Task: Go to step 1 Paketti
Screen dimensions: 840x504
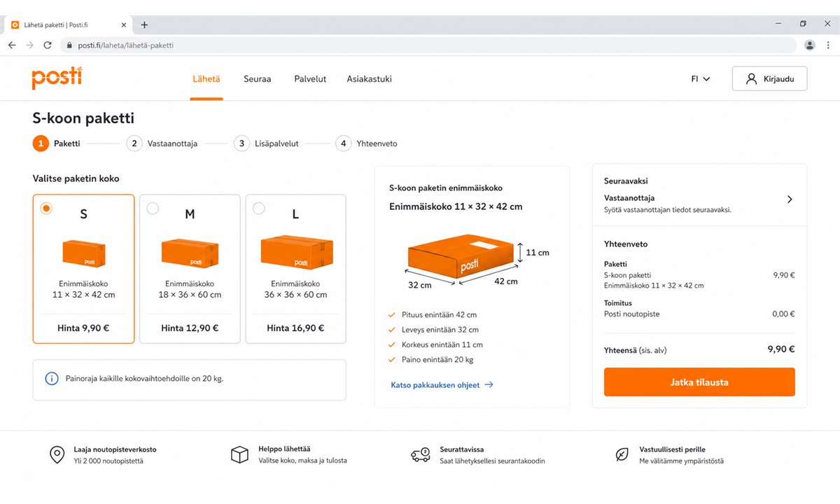Action: coord(57,143)
